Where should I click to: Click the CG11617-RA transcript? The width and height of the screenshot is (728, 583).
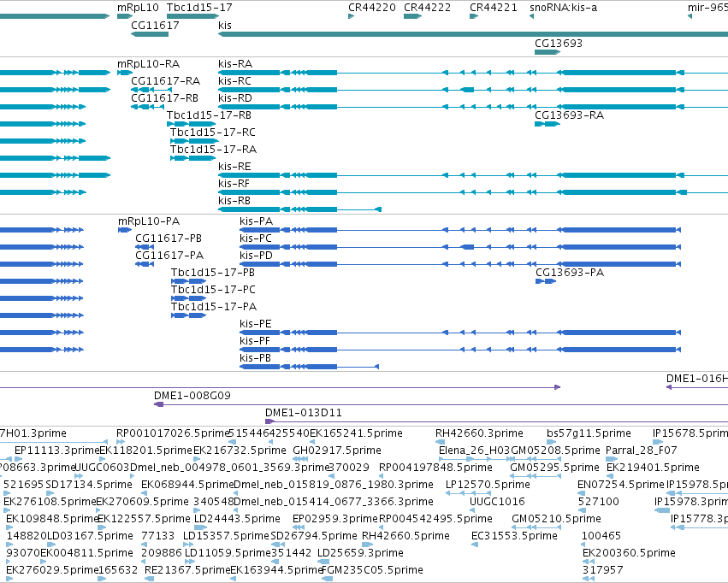coord(151,90)
